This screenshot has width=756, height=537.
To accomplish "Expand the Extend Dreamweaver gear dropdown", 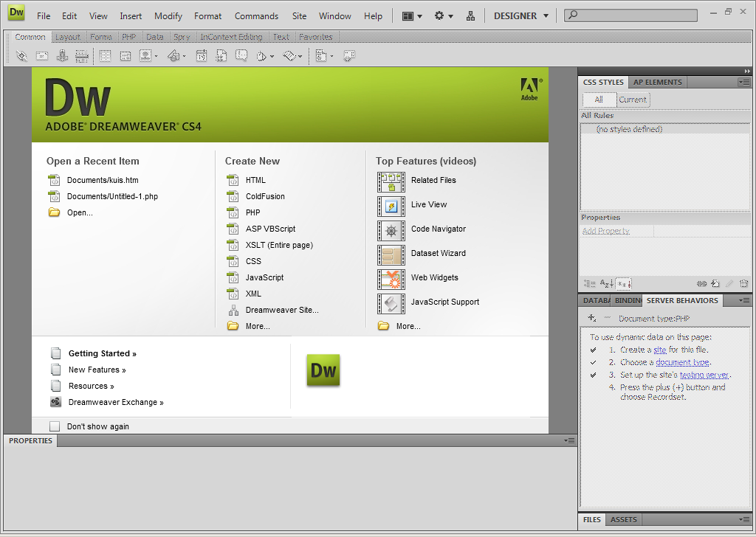I will (443, 15).
